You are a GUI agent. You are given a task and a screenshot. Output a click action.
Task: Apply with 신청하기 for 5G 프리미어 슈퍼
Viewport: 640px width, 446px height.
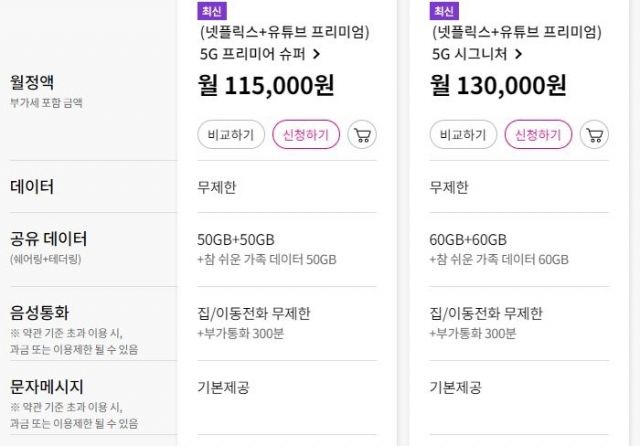[x=306, y=135]
